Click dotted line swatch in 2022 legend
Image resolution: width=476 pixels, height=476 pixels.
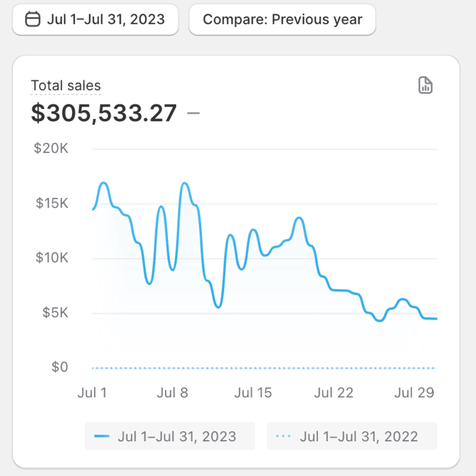pos(284,436)
